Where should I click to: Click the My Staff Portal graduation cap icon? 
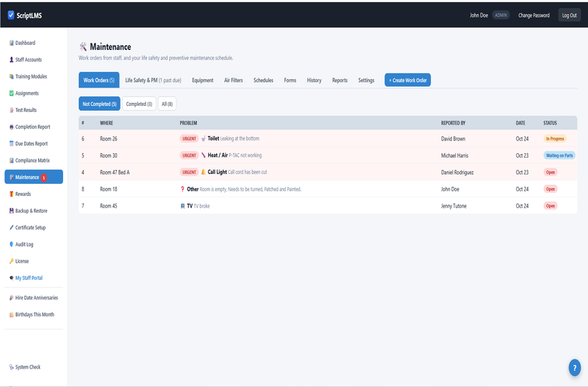11,278
